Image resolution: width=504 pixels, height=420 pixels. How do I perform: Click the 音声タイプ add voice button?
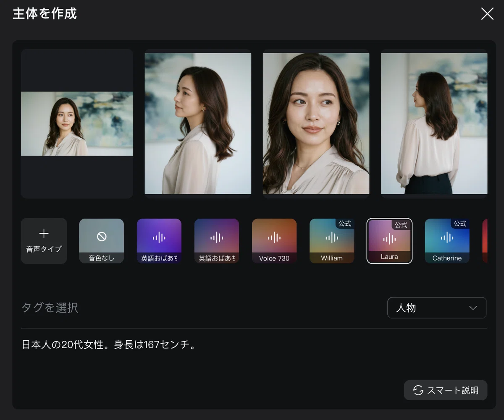pyautogui.click(x=44, y=241)
